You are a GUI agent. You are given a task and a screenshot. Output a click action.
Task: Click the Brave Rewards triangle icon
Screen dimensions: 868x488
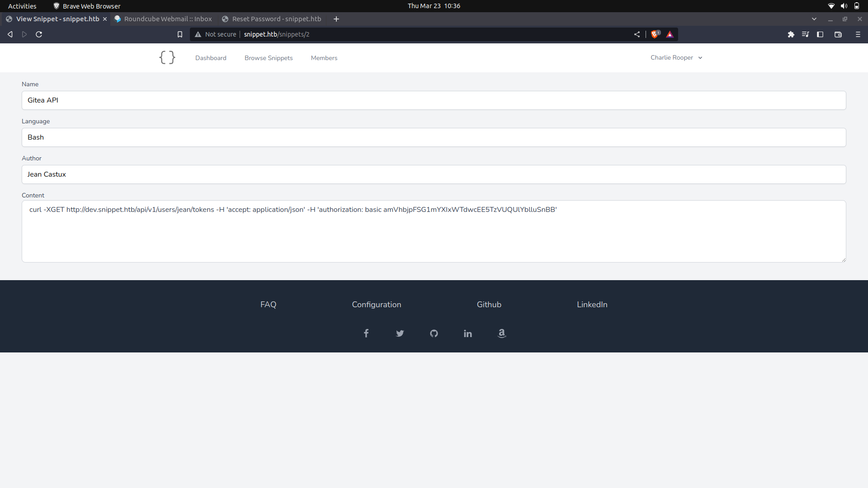tap(670, 34)
